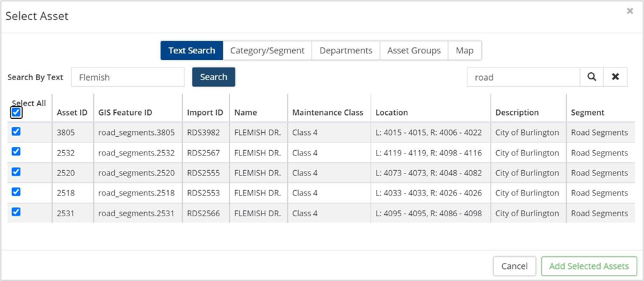Select the Text Search tab
Image resolution: width=644 pixels, height=281 pixels.
pos(192,51)
